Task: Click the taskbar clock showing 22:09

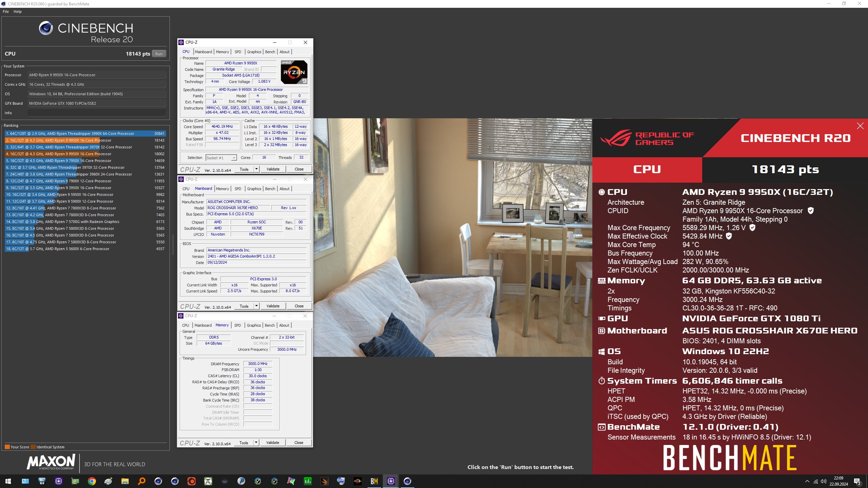Action: [839, 481]
